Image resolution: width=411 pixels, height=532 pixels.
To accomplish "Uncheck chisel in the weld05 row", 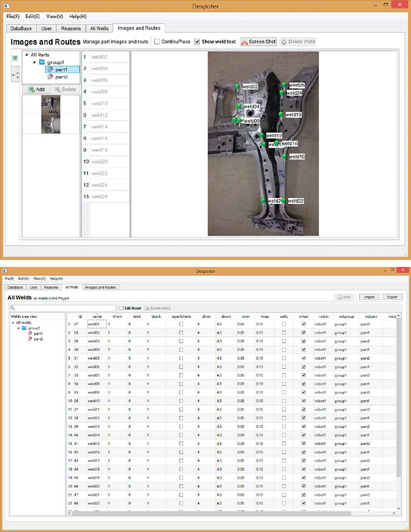I will click(304, 358).
